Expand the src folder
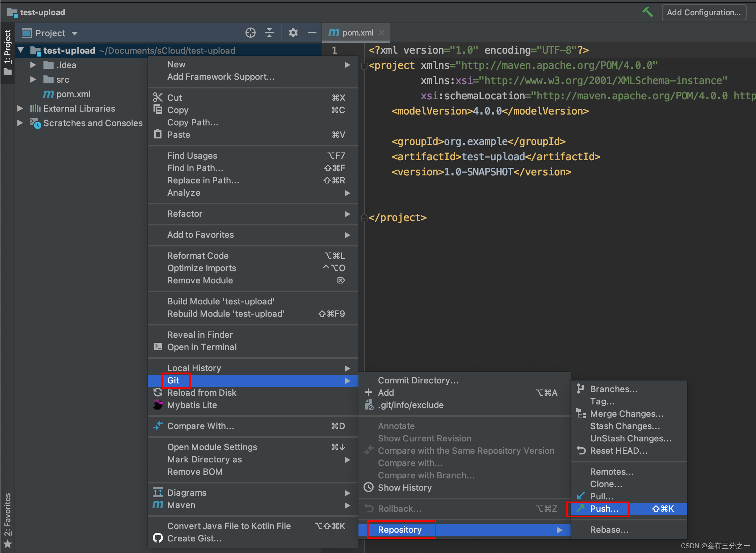 (33, 80)
